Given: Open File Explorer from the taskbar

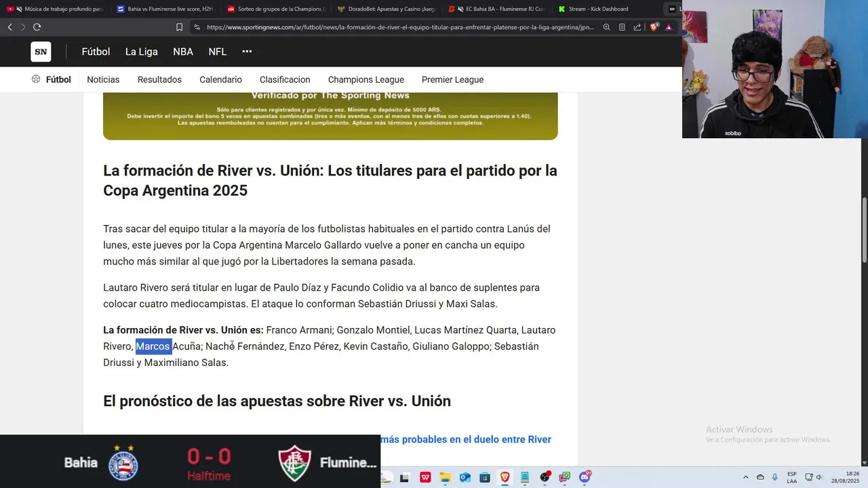Looking at the screenshot, I should [x=445, y=477].
